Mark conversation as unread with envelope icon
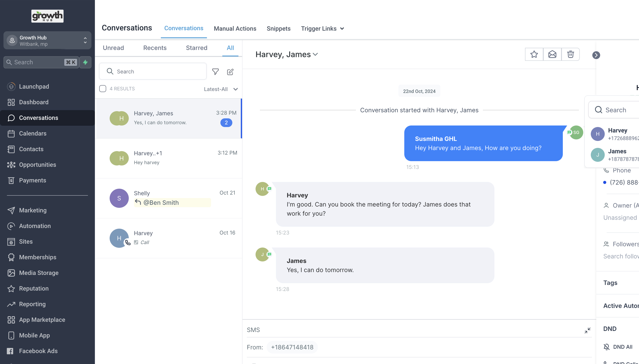This screenshot has width=639, height=364. (x=552, y=54)
